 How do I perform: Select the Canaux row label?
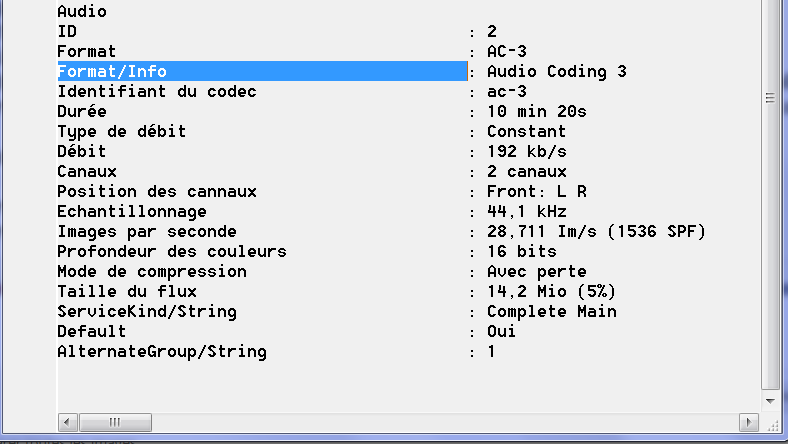[87, 171]
